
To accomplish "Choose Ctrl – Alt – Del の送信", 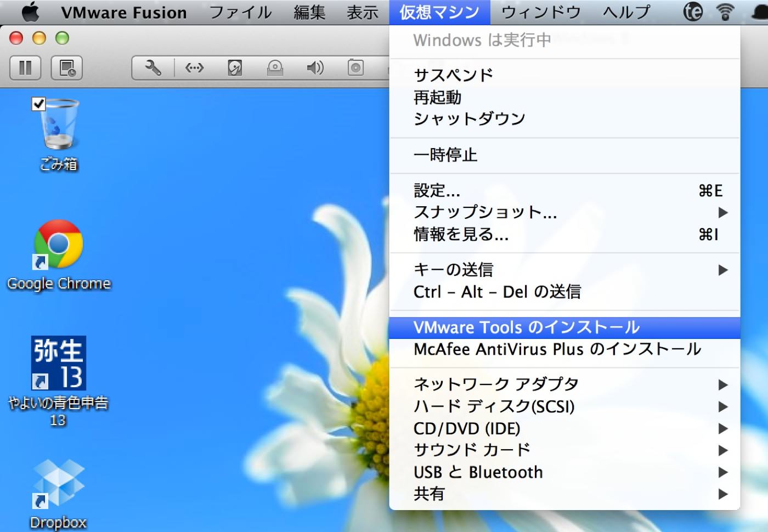I will click(x=564, y=292).
